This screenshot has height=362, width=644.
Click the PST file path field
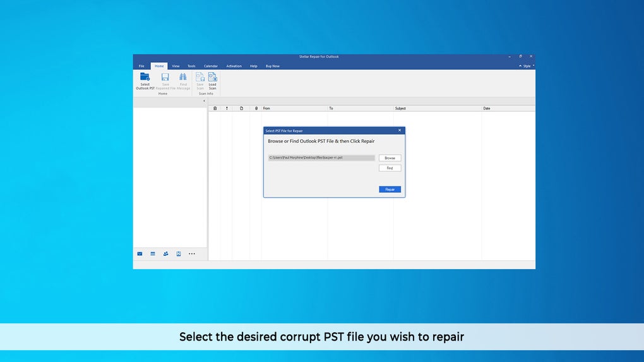coord(321,158)
